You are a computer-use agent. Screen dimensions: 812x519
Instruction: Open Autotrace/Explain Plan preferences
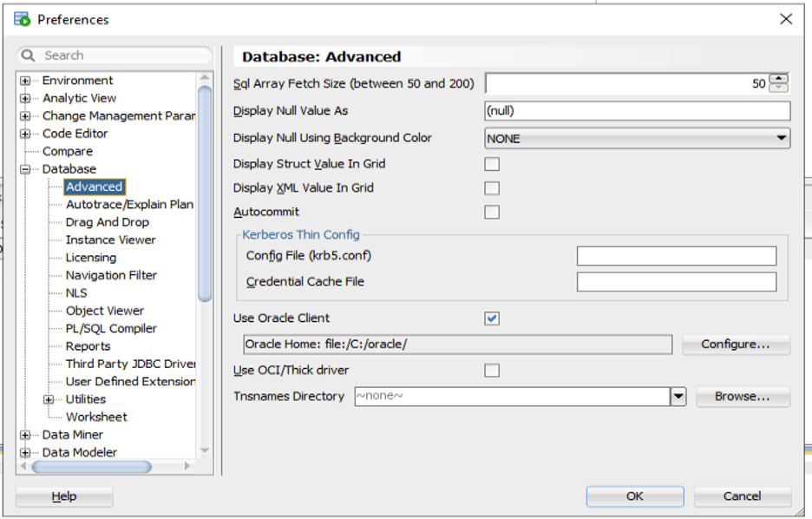[129, 205]
